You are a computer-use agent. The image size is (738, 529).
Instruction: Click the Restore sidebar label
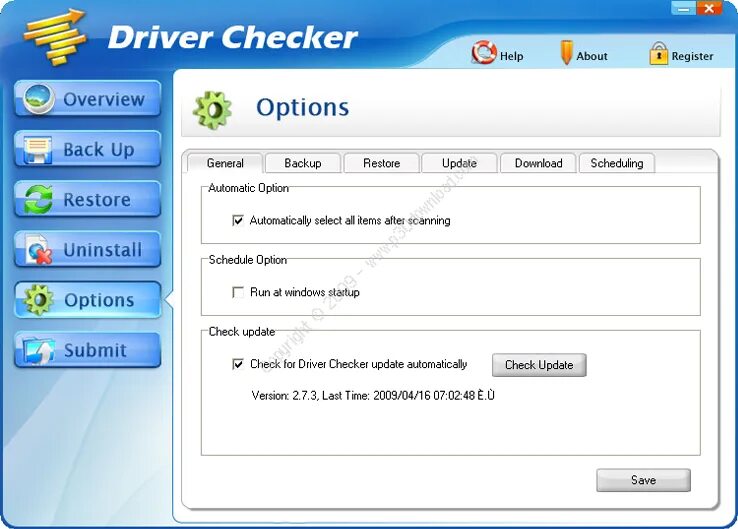pos(97,200)
